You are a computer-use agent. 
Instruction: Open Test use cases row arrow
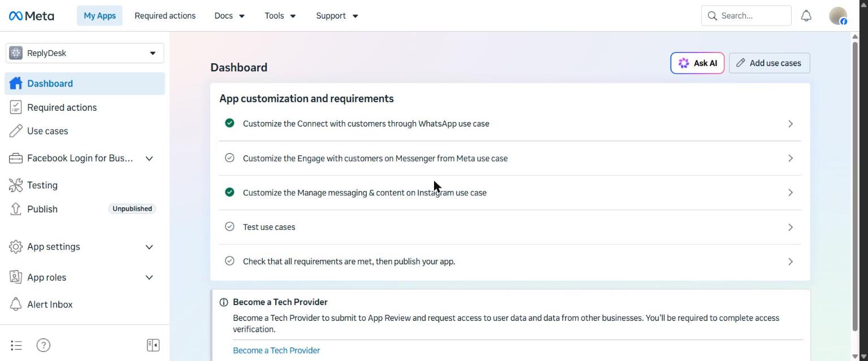click(x=791, y=227)
